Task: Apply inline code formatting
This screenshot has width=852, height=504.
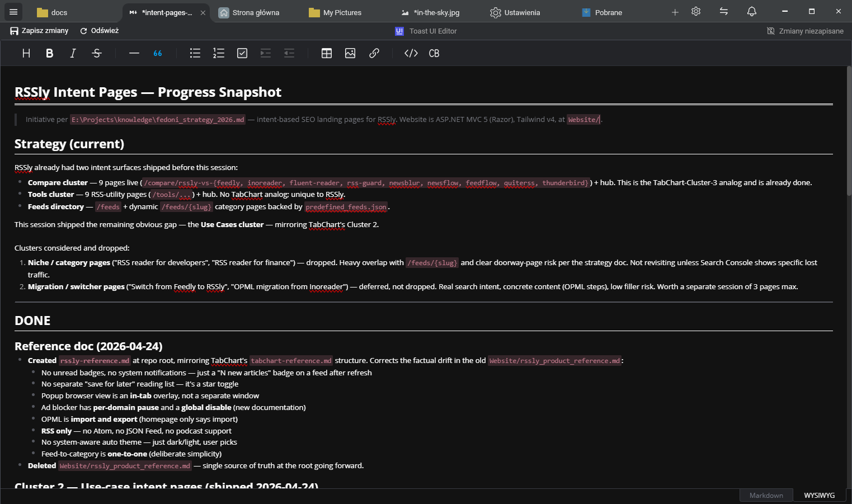Action: point(411,53)
